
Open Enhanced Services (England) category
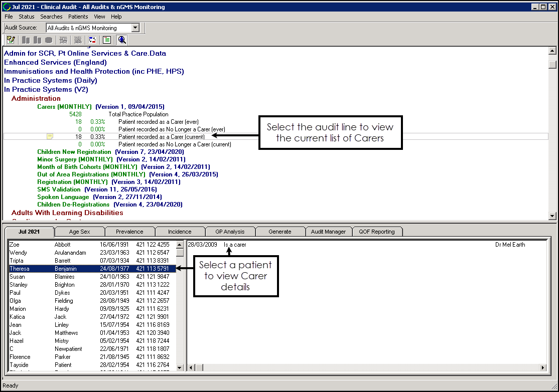[55, 63]
